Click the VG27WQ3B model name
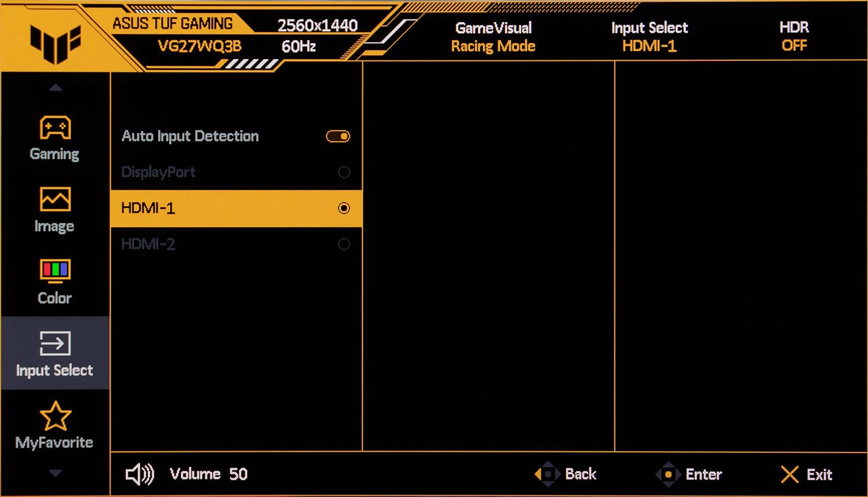 pos(199,46)
